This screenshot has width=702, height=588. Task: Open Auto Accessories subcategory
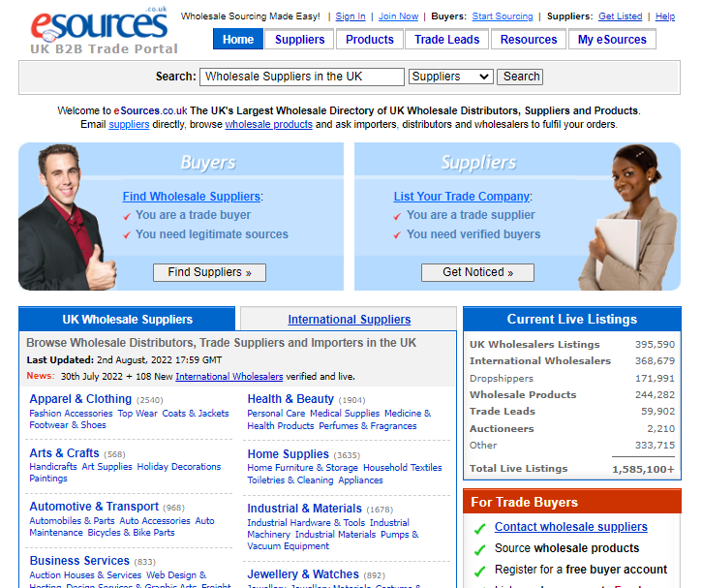[x=155, y=521]
